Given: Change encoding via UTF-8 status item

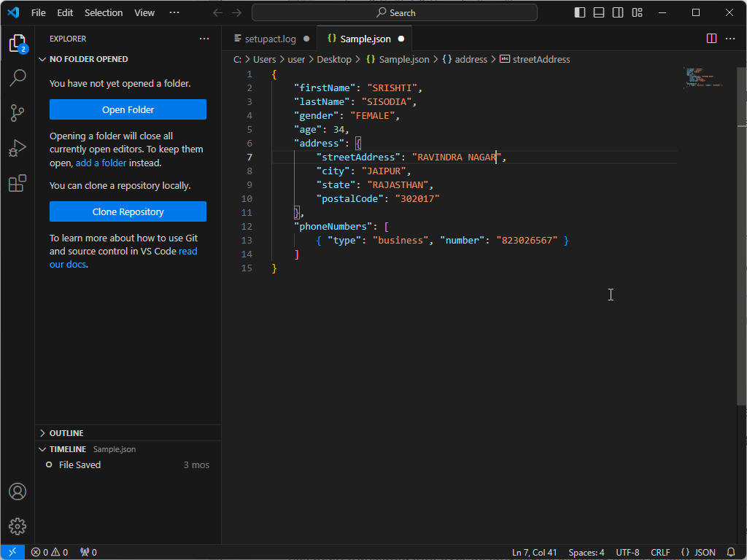Looking at the screenshot, I should point(627,553).
